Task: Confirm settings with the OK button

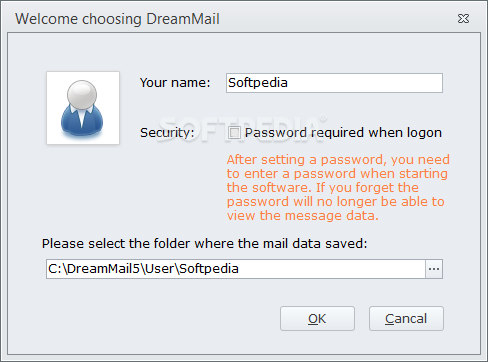Action: pyautogui.click(x=317, y=319)
